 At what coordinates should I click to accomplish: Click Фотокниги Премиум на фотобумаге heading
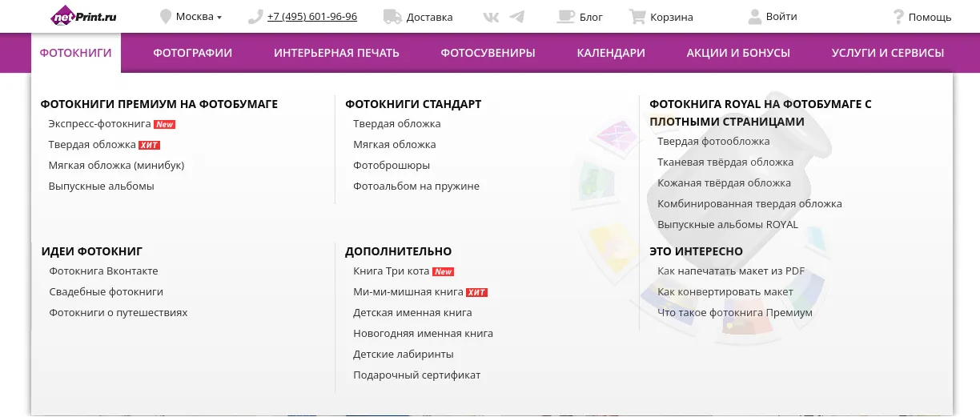point(159,104)
